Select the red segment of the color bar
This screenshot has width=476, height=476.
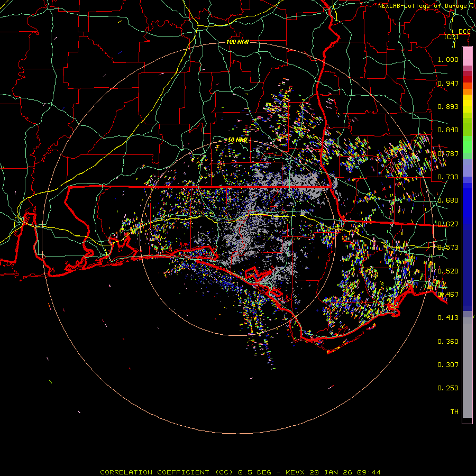tap(467, 79)
